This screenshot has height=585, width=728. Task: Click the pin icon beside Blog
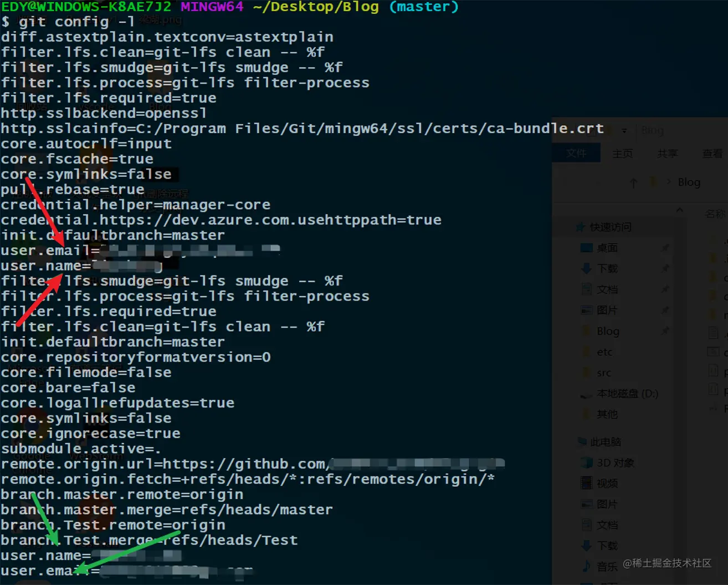point(665,331)
